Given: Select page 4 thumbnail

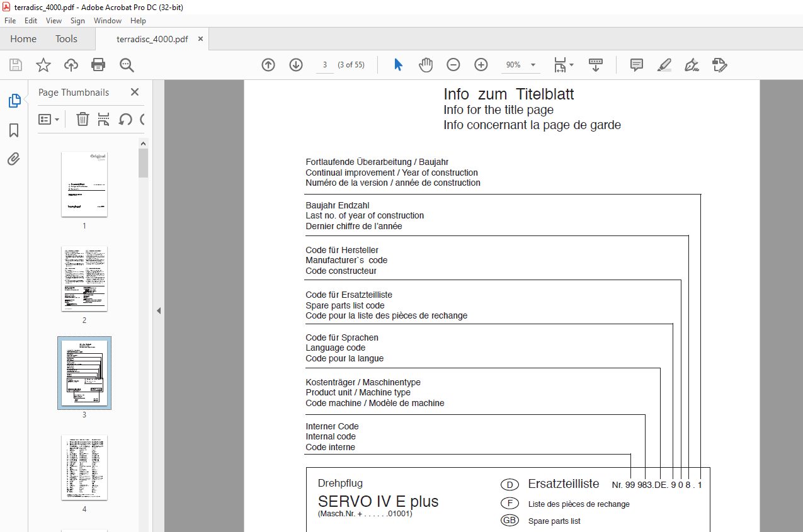Looking at the screenshot, I should [84, 467].
